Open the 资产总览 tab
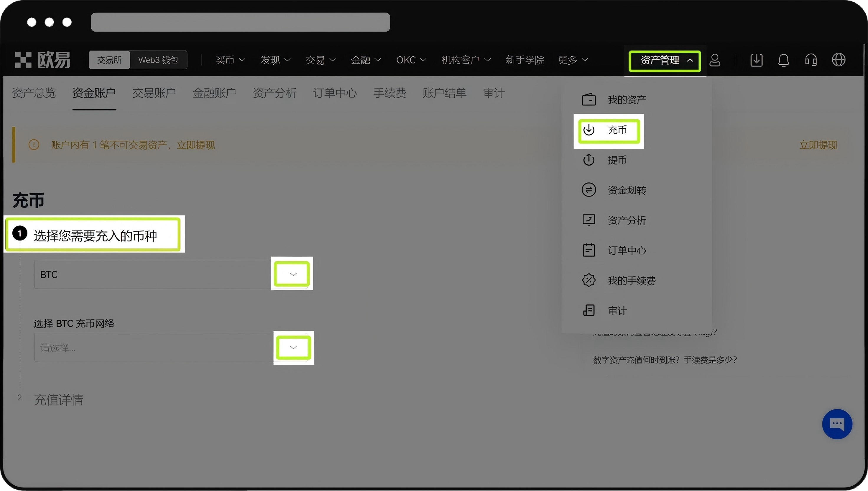Image resolution: width=868 pixels, height=491 pixels. [34, 93]
